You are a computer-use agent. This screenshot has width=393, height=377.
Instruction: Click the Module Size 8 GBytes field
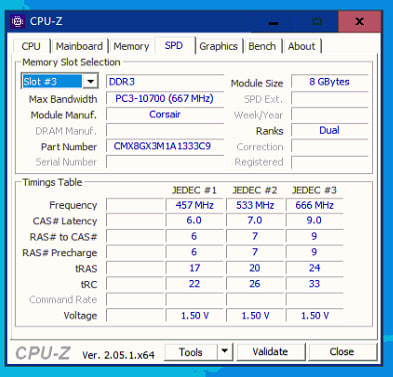tap(329, 82)
